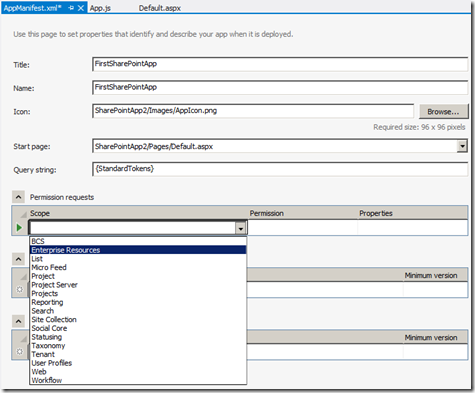Select the Project scope option

pyautogui.click(x=138, y=276)
